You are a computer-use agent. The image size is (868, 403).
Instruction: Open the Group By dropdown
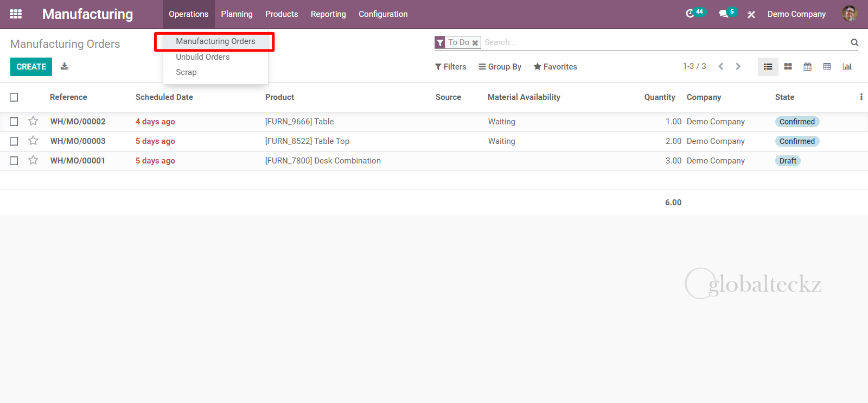coord(500,67)
